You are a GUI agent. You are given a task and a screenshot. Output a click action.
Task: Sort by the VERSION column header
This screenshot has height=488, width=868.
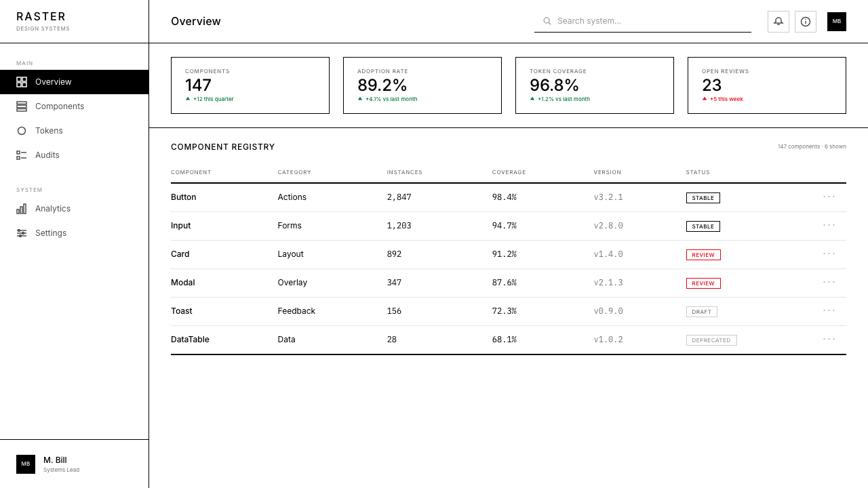tap(608, 172)
